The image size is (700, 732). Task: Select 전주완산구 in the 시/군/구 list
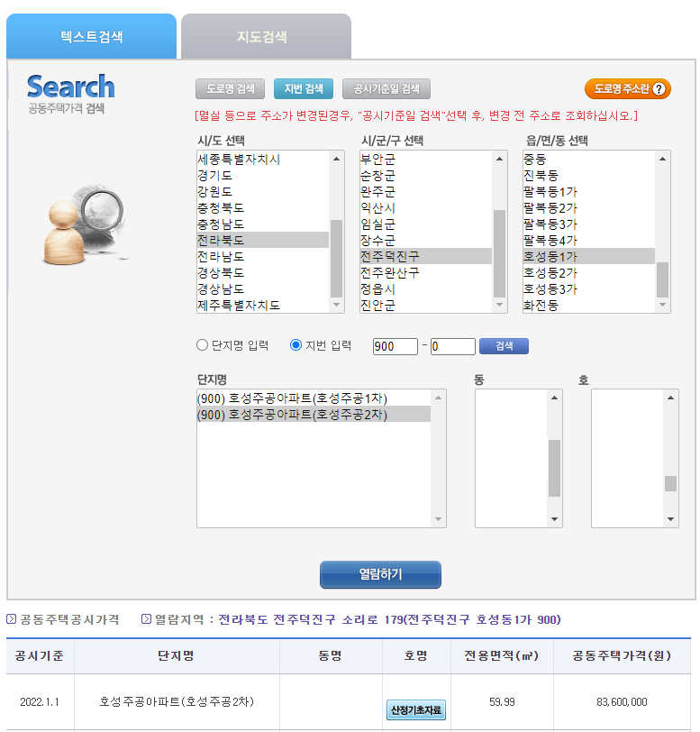(x=425, y=272)
